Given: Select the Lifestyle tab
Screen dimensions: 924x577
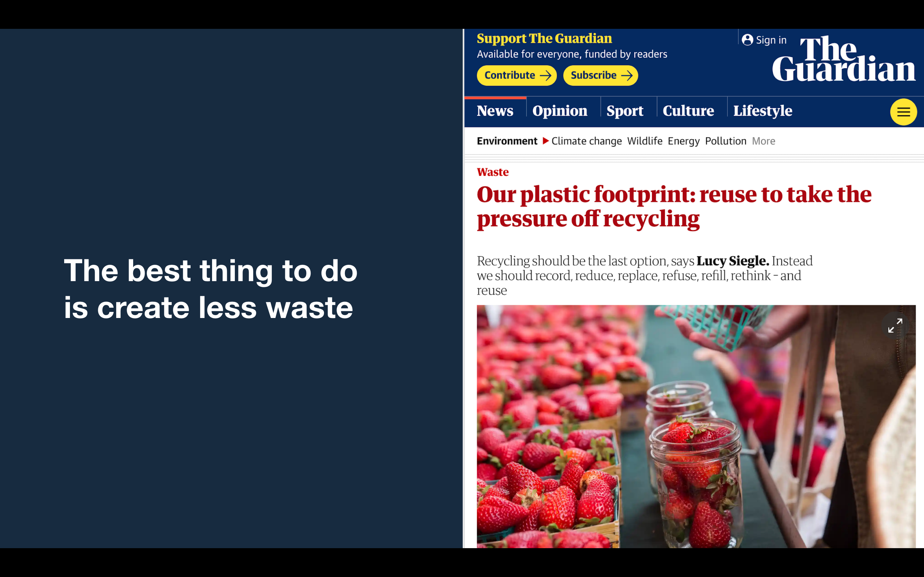Looking at the screenshot, I should tap(763, 111).
